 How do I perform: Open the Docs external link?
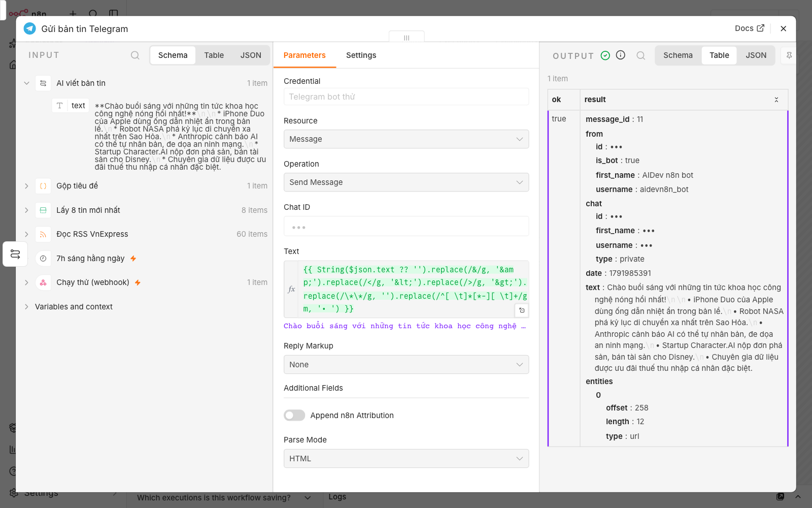750,28
